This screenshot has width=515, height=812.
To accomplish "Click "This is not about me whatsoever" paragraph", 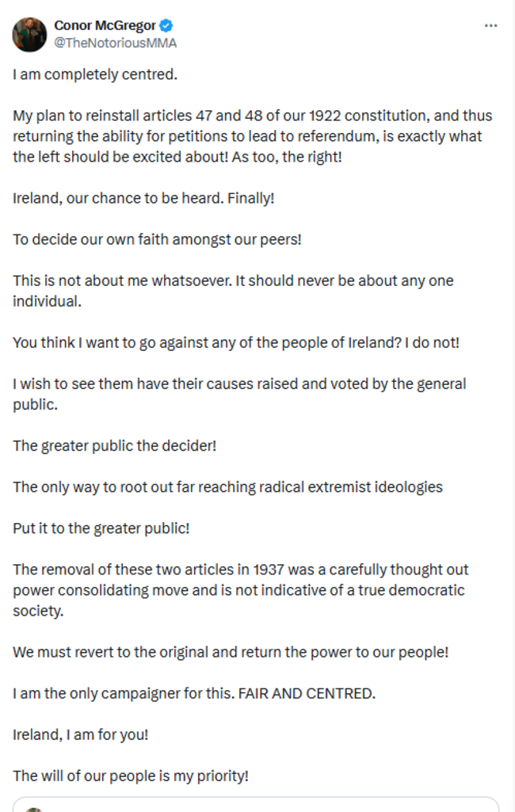I will click(233, 290).
